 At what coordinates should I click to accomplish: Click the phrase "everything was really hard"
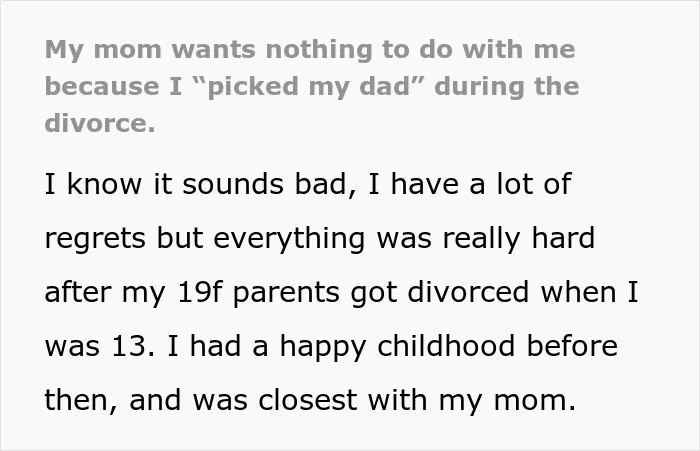click(404, 238)
